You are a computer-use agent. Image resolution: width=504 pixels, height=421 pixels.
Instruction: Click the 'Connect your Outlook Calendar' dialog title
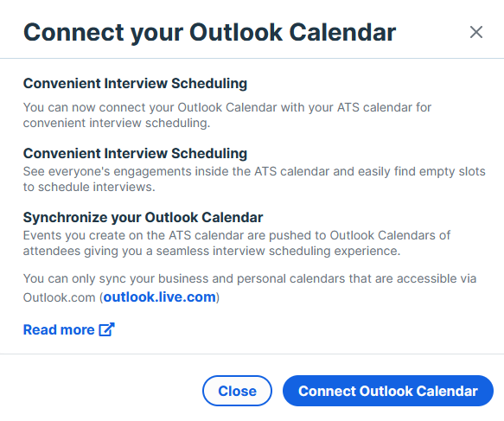point(209,33)
